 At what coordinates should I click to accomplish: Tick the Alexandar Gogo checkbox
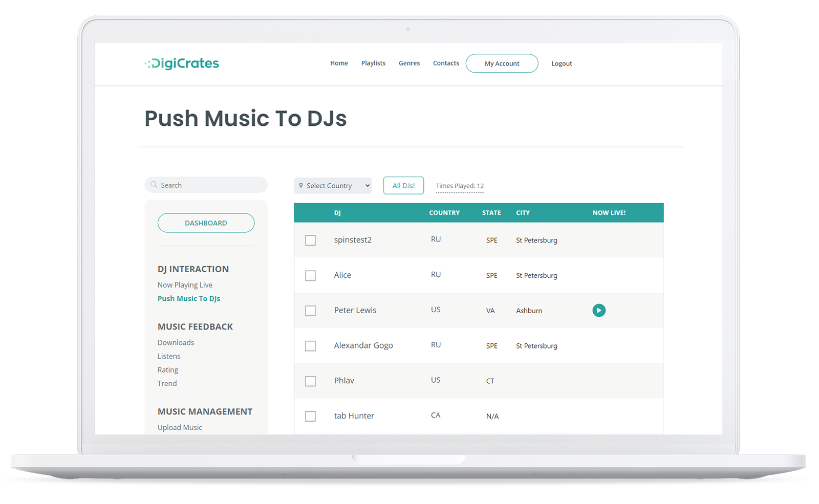[x=310, y=346]
